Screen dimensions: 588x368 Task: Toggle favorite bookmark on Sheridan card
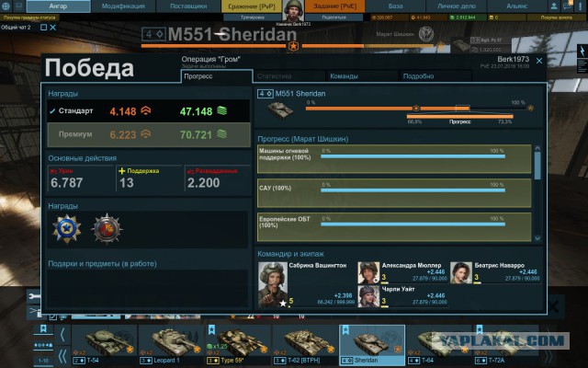pyautogui.click(x=345, y=329)
